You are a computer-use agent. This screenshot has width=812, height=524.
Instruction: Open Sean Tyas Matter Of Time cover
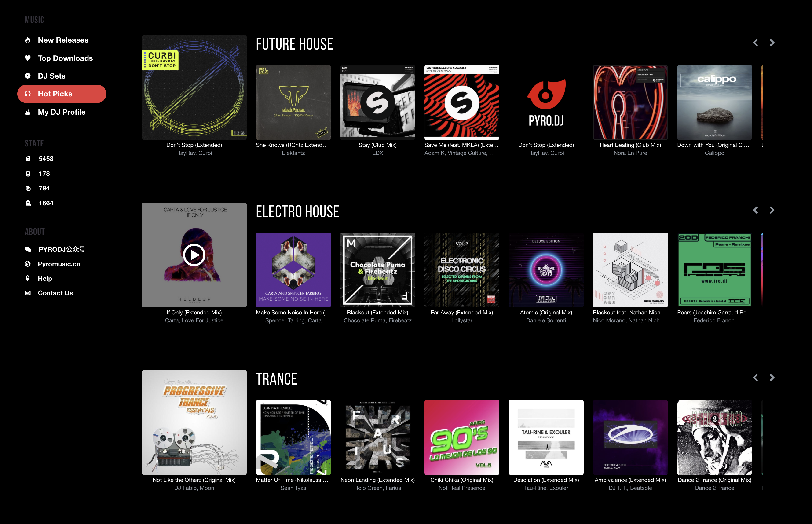point(293,437)
